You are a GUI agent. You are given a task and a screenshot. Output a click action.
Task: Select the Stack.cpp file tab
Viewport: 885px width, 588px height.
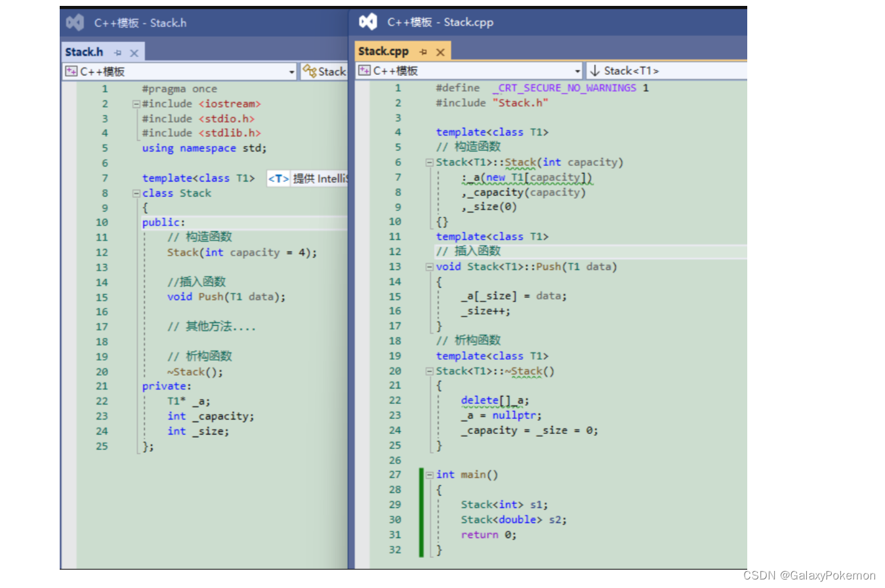pyautogui.click(x=384, y=51)
